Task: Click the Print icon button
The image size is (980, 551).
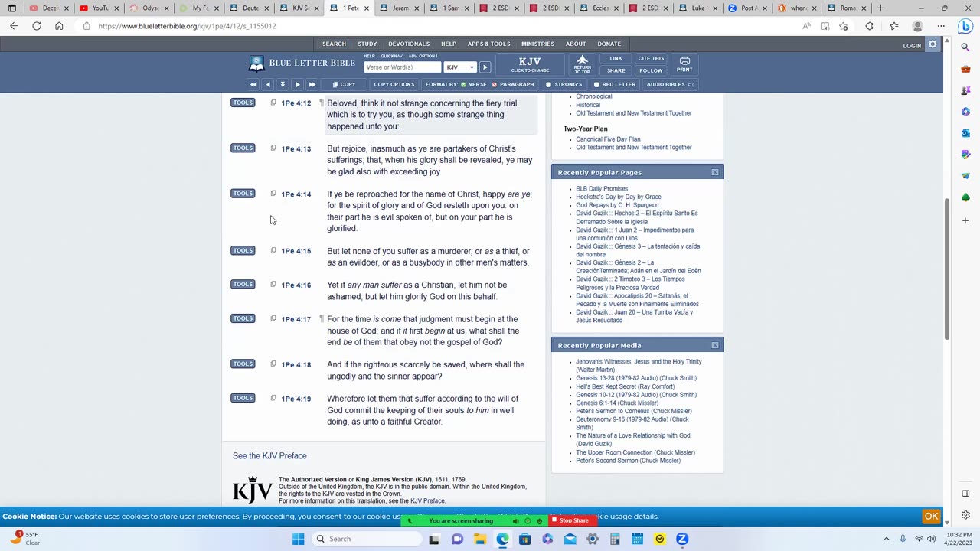Action: [x=684, y=64]
